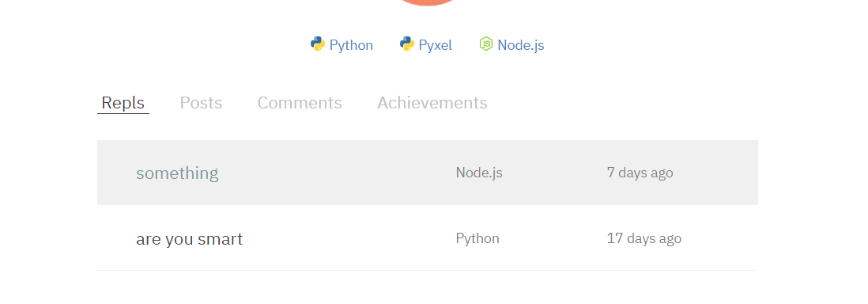868x304 pixels.
Task: Open the Comments tab
Action: point(300,103)
